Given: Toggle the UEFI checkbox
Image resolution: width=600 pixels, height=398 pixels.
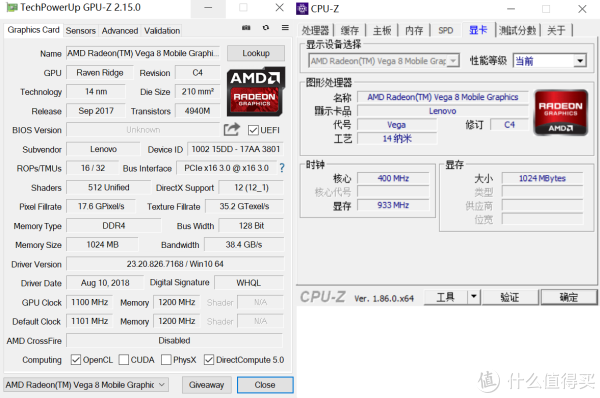Looking at the screenshot, I should pyautogui.click(x=253, y=130).
